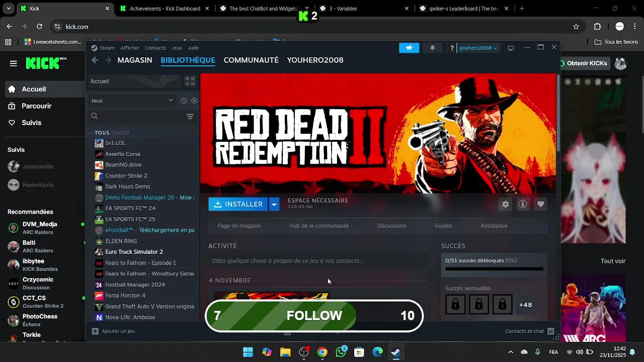Open advanced filter options in library search
This screenshot has width=644, height=362.
point(190,116)
